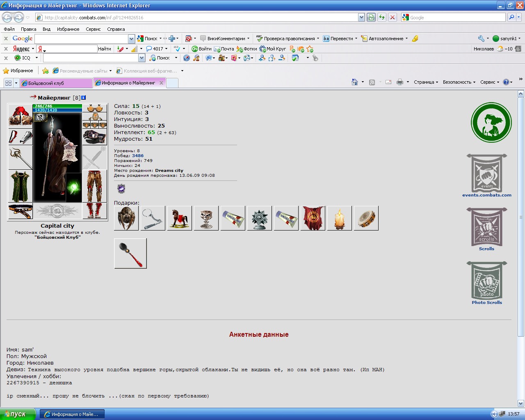Open the Quick Tabs grid button
The width and height of the screenshot is (525, 420).
[x=8, y=83]
